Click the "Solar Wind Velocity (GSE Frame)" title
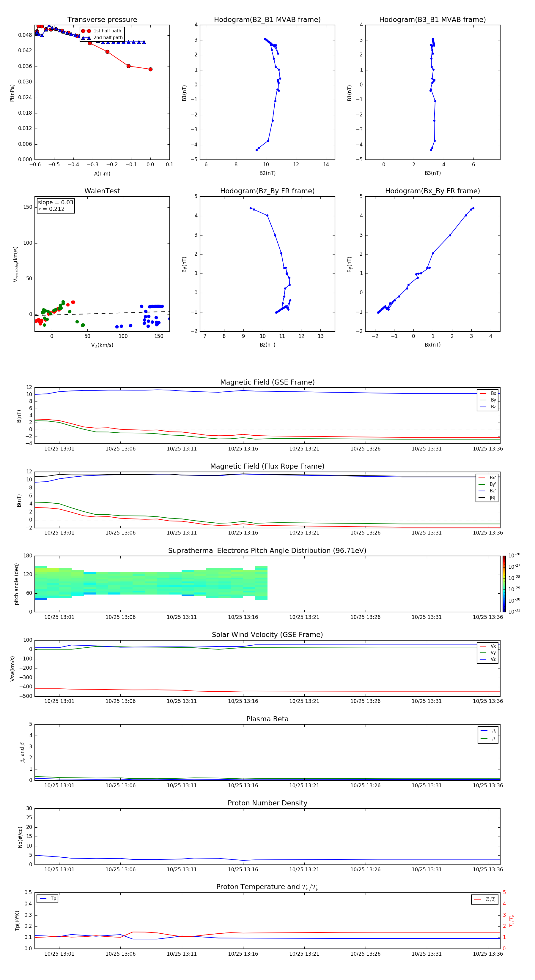 click(x=267, y=635)
